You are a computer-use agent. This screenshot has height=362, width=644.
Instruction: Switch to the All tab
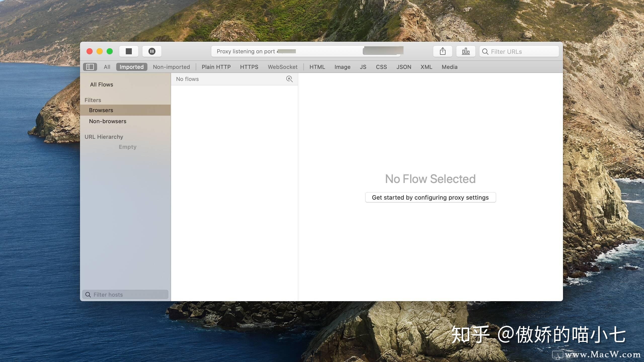tap(107, 67)
